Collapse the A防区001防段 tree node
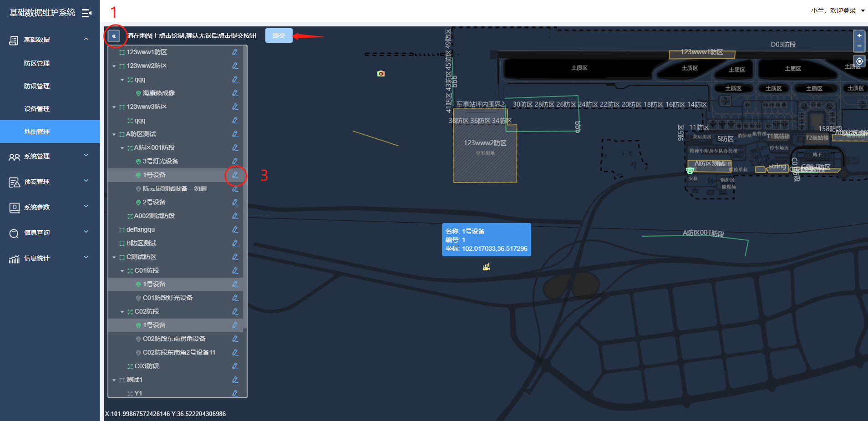868x421 pixels. point(122,148)
